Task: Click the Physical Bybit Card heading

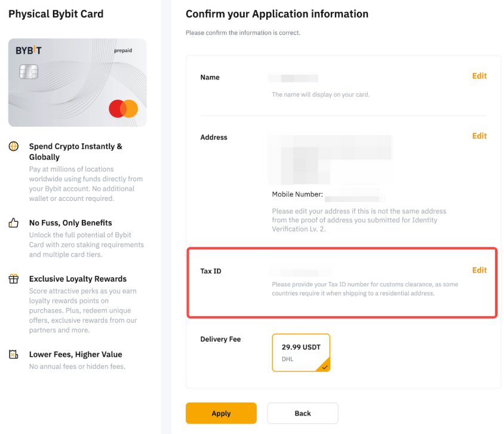Action: pyautogui.click(x=56, y=14)
